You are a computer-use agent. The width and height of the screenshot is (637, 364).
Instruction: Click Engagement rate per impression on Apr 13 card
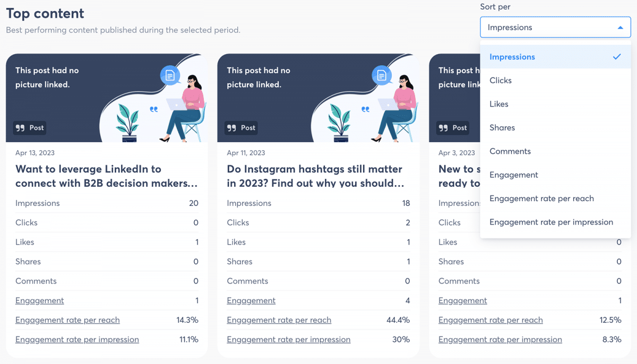click(77, 340)
